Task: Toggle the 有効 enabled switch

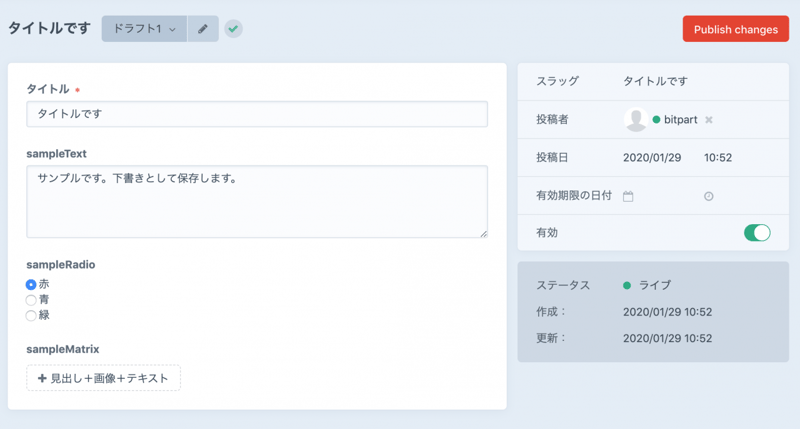Action: [757, 233]
